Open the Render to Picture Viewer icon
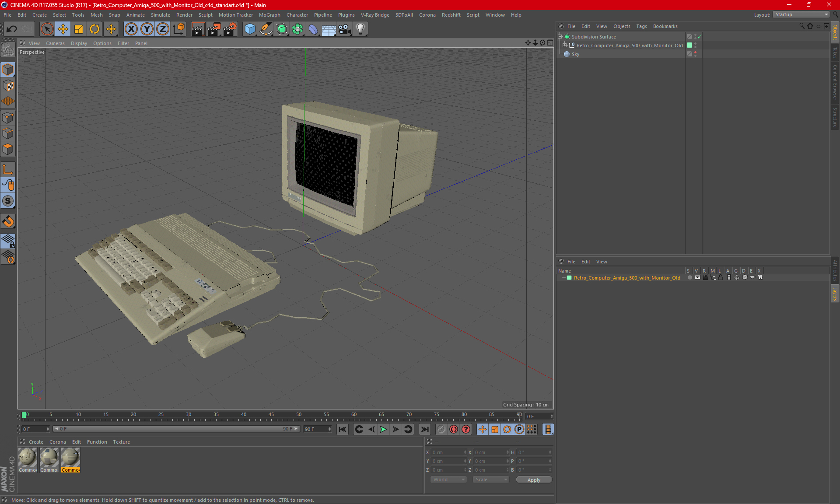This screenshot has width=840, height=504. pos(214,29)
